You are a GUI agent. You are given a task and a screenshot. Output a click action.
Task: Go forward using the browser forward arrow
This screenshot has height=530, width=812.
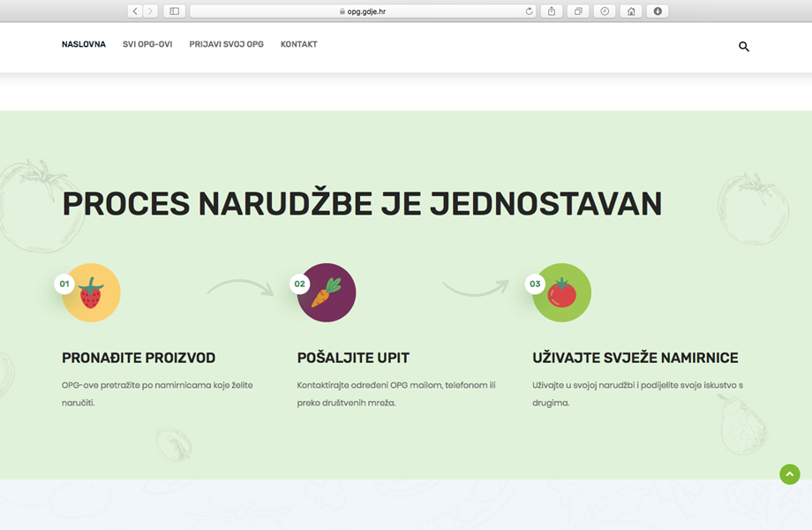coord(150,11)
